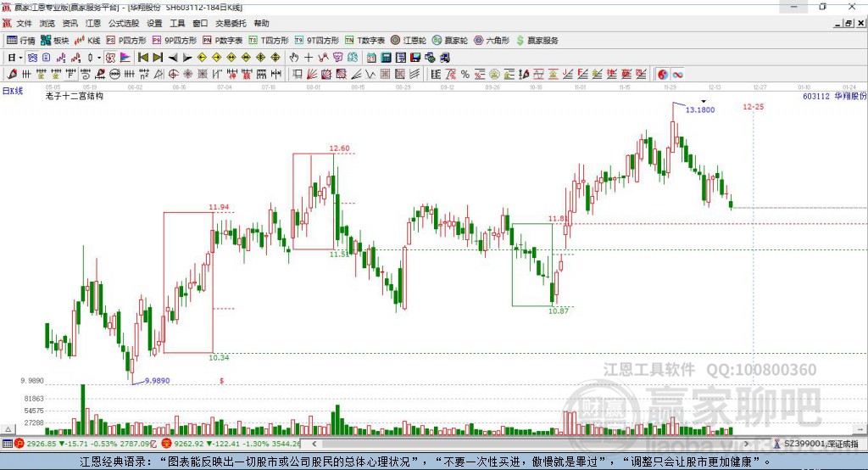Click the 12-25 date marker label

click(x=753, y=106)
